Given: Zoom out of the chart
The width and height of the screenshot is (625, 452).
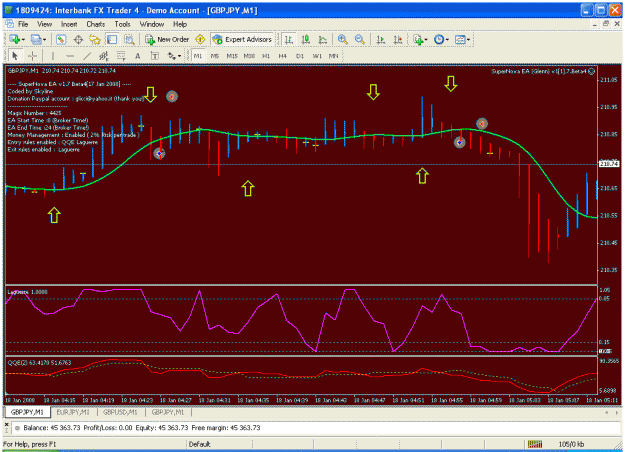Looking at the screenshot, I should click(x=360, y=39).
